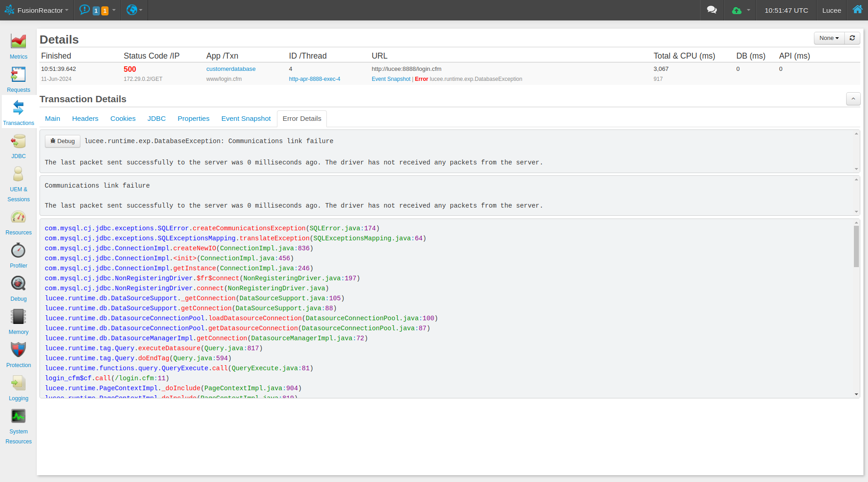The height and width of the screenshot is (482, 868).
Task: Open the http-apr-8888-exec-4 thread link
Action: click(315, 79)
